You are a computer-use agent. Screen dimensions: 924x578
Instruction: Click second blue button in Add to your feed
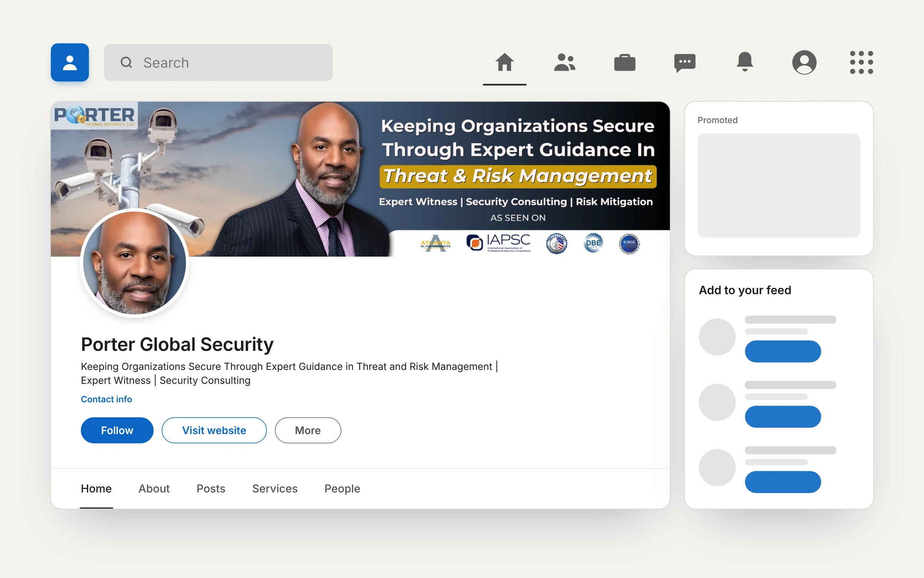click(783, 417)
